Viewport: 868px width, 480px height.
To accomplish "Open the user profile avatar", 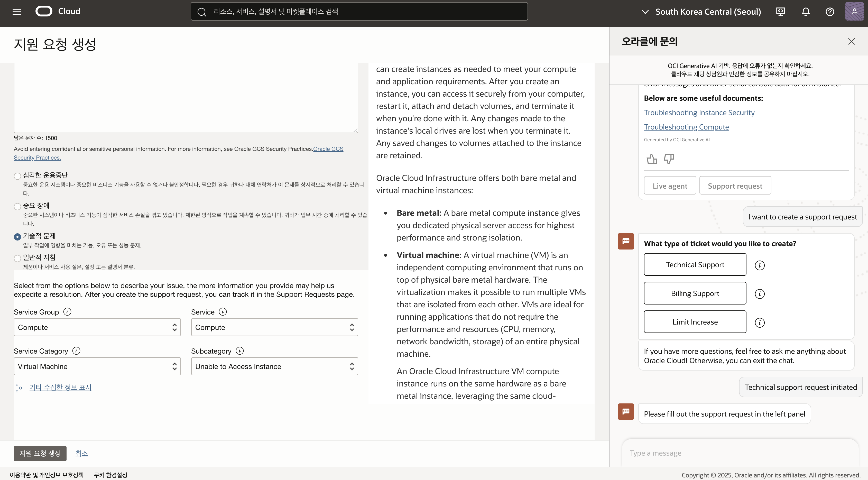I will (x=854, y=12).
